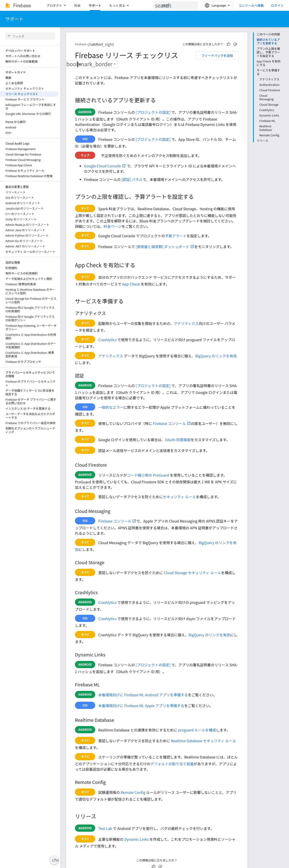Jump to Authentication in page contents
289x868 pixels.
point(269,85)
